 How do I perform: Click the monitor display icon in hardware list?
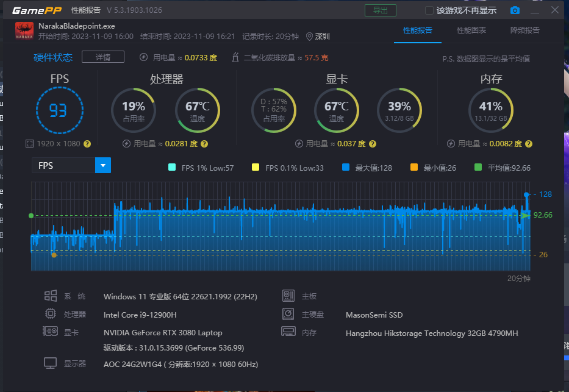[x=51, y=363]
